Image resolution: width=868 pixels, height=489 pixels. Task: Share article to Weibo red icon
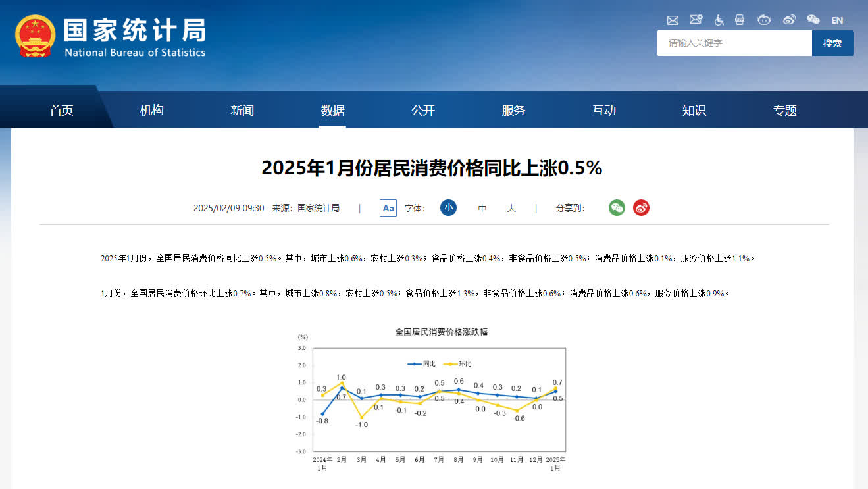point(641,208)
